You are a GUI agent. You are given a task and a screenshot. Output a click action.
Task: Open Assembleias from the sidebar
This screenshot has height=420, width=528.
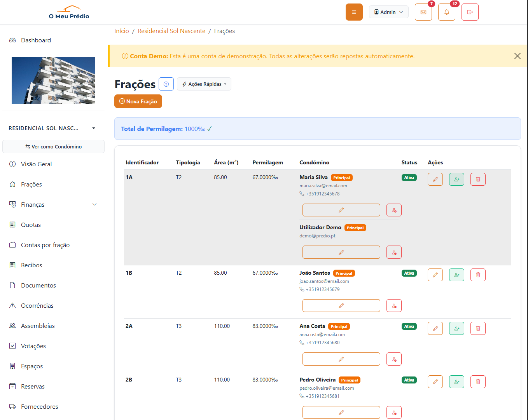pyautogui.click(x=38, y=326)
